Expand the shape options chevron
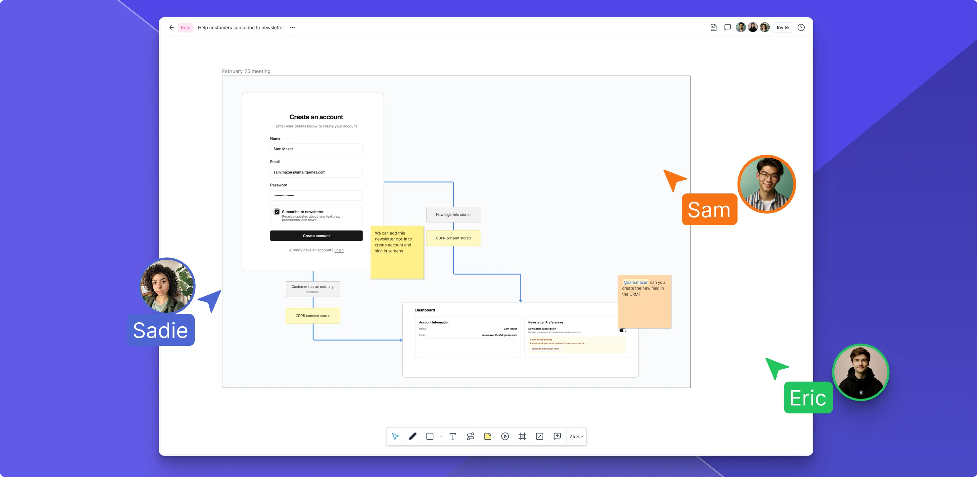 441,436
